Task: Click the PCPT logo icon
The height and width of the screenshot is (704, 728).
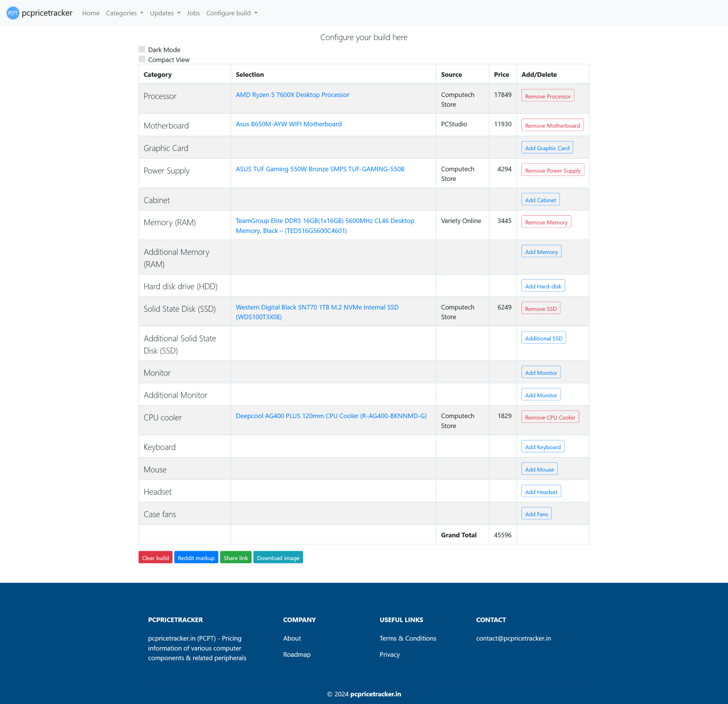Action: (x=13, y=13)
